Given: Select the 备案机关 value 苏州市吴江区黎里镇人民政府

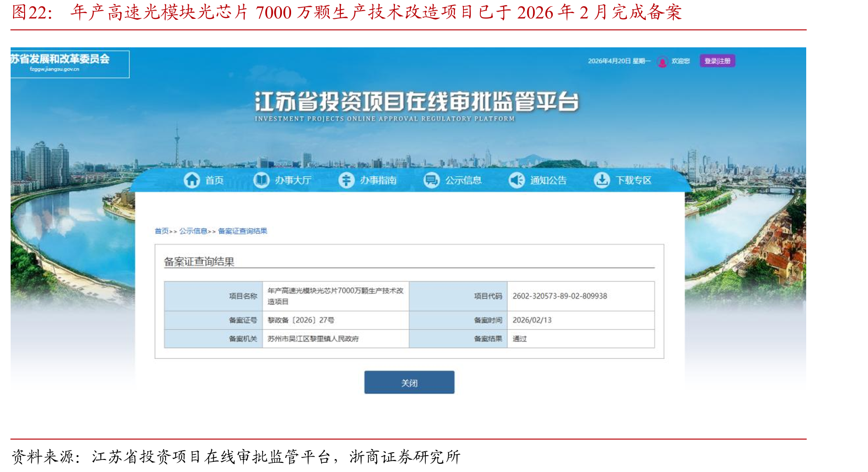Looking at the screenshot, I should (313, 339).
